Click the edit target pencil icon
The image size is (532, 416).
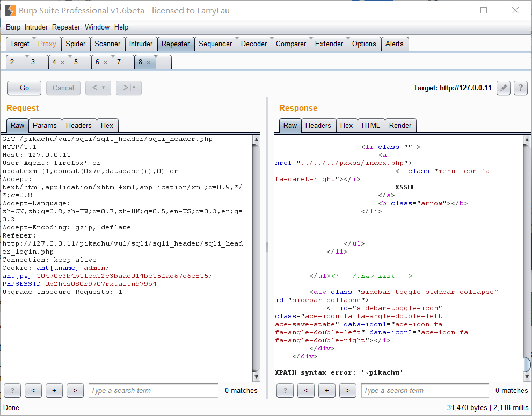pos(504,88)
